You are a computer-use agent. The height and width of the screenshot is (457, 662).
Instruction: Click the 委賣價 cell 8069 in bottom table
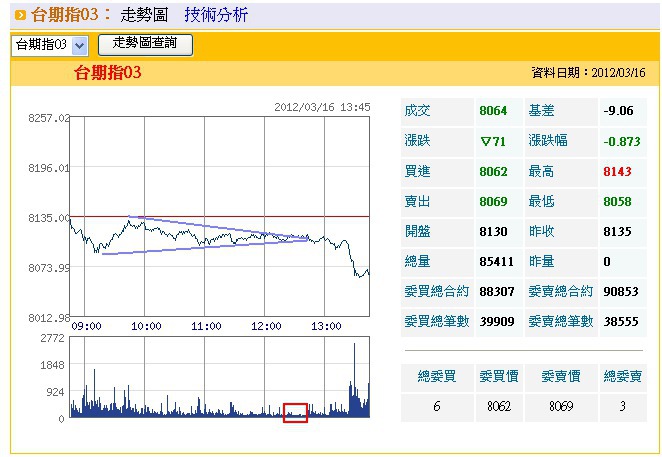(x=561, y=406)
